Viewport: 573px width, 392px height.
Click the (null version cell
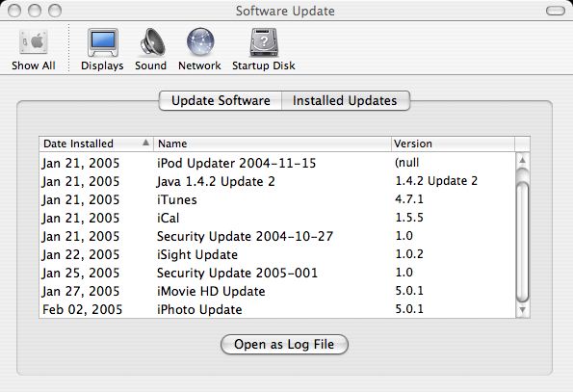tap(407, 163)
